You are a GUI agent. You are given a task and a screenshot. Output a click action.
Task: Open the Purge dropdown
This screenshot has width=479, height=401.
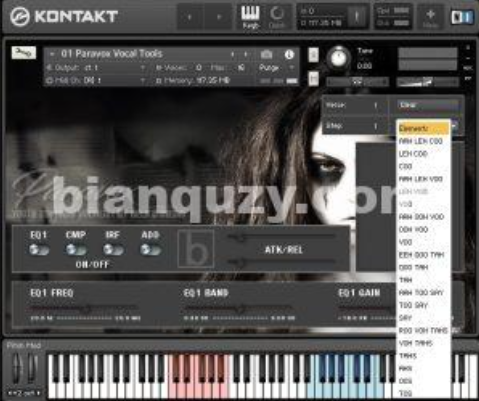tap(277, 68)
